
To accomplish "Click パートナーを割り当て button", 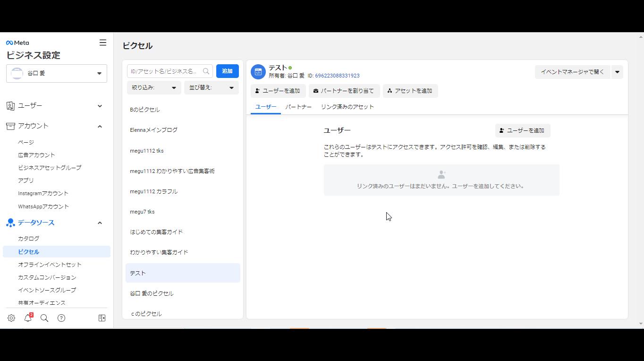I will (x=344, y=91).
